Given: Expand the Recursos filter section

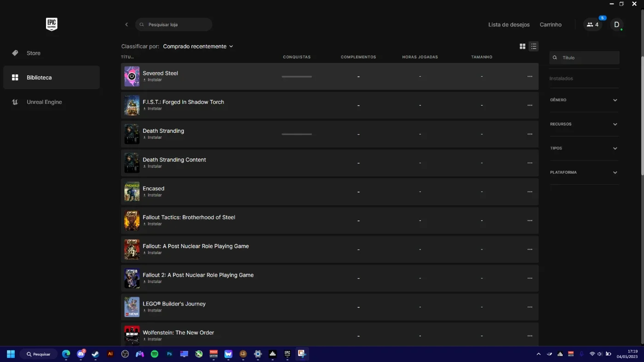Looking at the screenshot, I should (x=584, y=124).
